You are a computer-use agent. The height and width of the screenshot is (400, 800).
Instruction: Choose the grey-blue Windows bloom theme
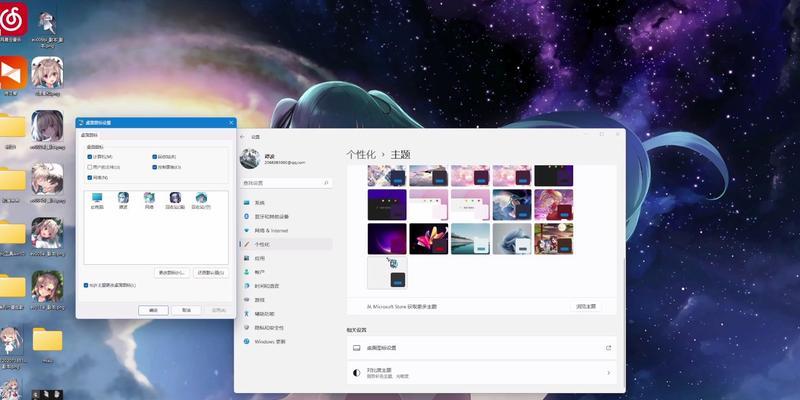[512, 238]
